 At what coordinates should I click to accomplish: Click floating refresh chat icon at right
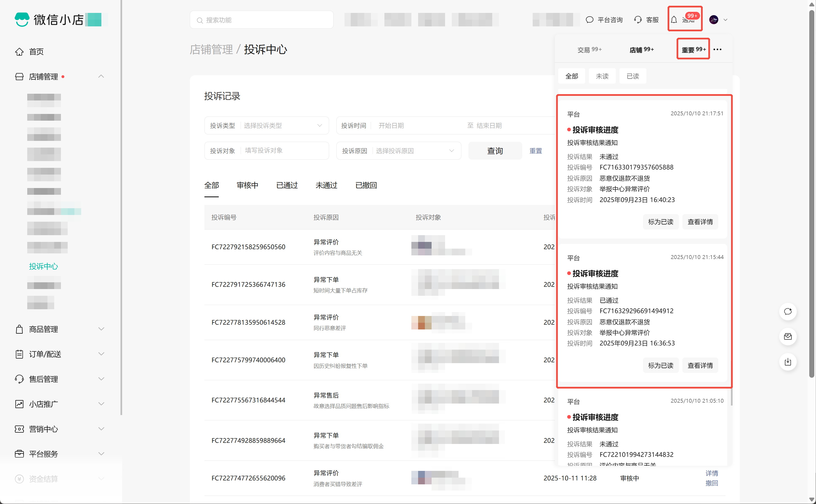788,312
